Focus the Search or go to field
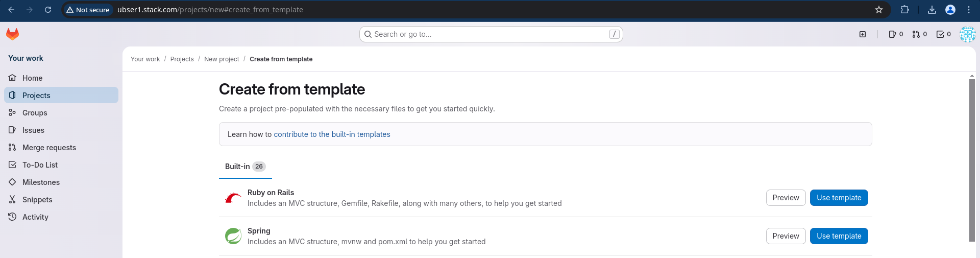Screen dimensions: 980x258 click(x=491, y=34)
